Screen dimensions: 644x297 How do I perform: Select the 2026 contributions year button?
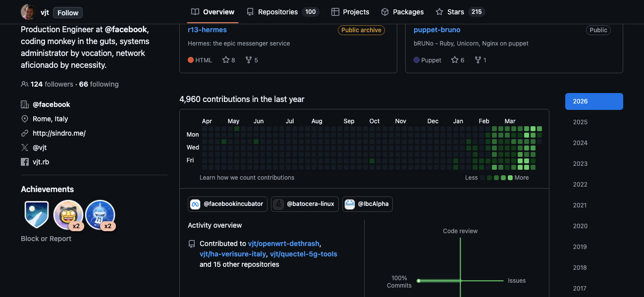pos(593,101)
